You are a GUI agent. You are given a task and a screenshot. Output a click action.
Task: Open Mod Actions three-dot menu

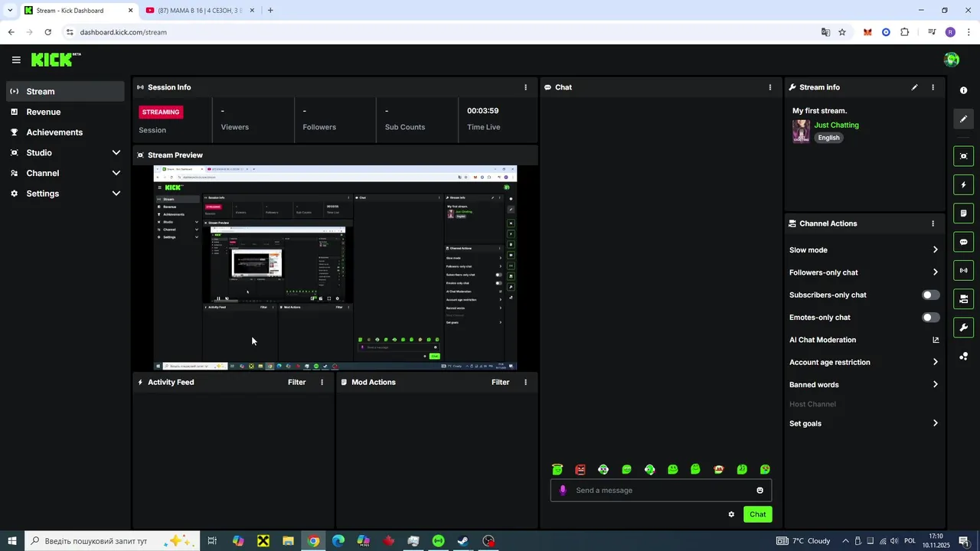[525, 382]
